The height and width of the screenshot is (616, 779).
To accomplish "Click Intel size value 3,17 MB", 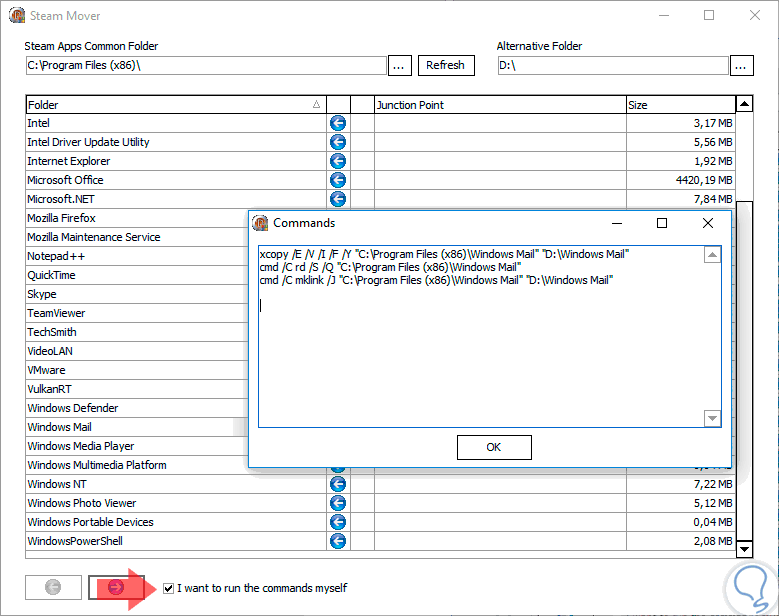I will pyautogui.click(x=713, y=123).
